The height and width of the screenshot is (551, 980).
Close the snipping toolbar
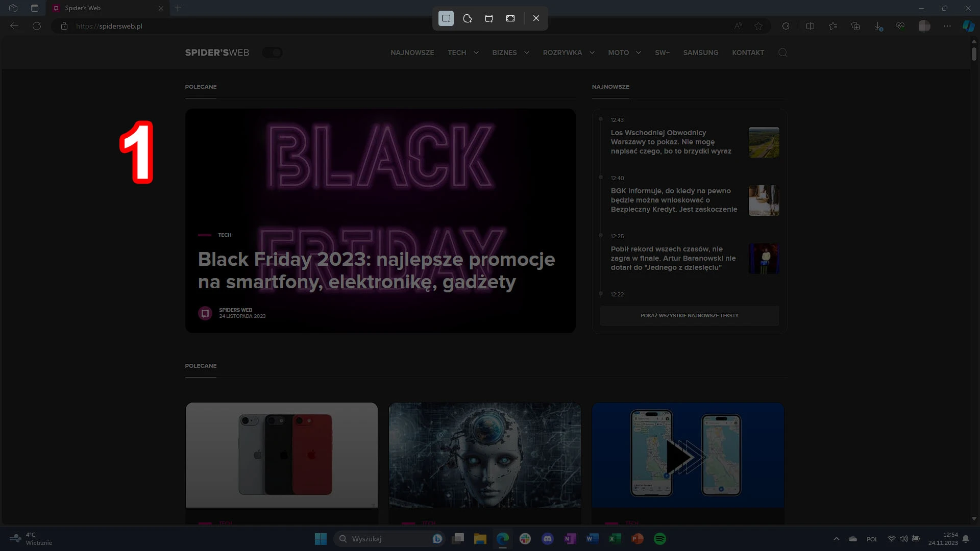[536, 18]
